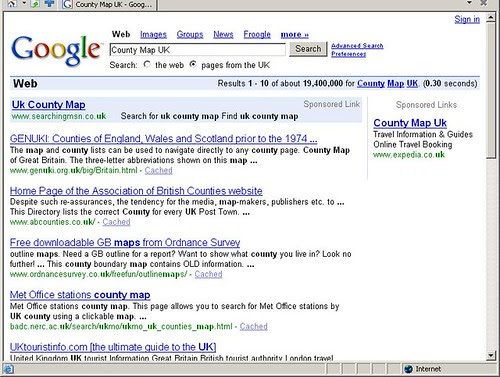Viewport: 500px width, 377px height.
Task: Click the more » link
Action: tap(295, 34)
